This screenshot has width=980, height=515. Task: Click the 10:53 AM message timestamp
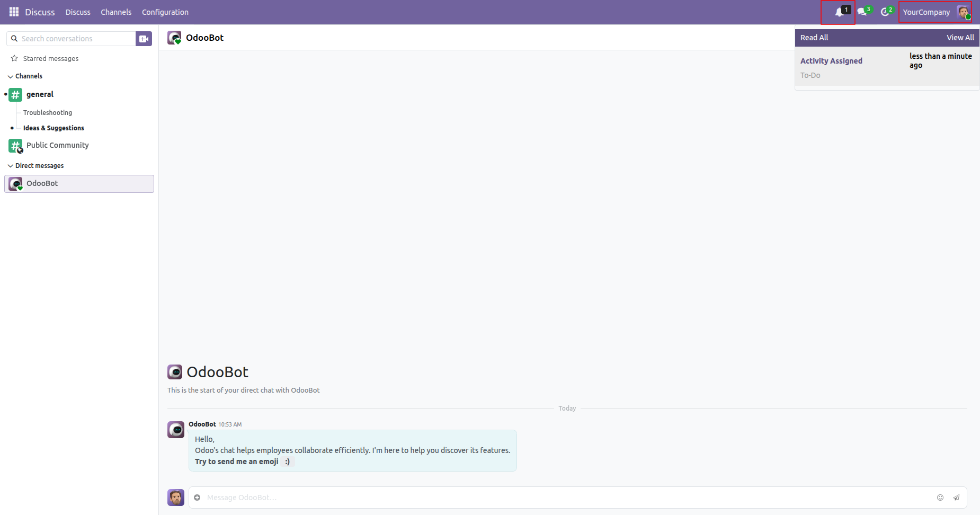[x=230, y=424]
